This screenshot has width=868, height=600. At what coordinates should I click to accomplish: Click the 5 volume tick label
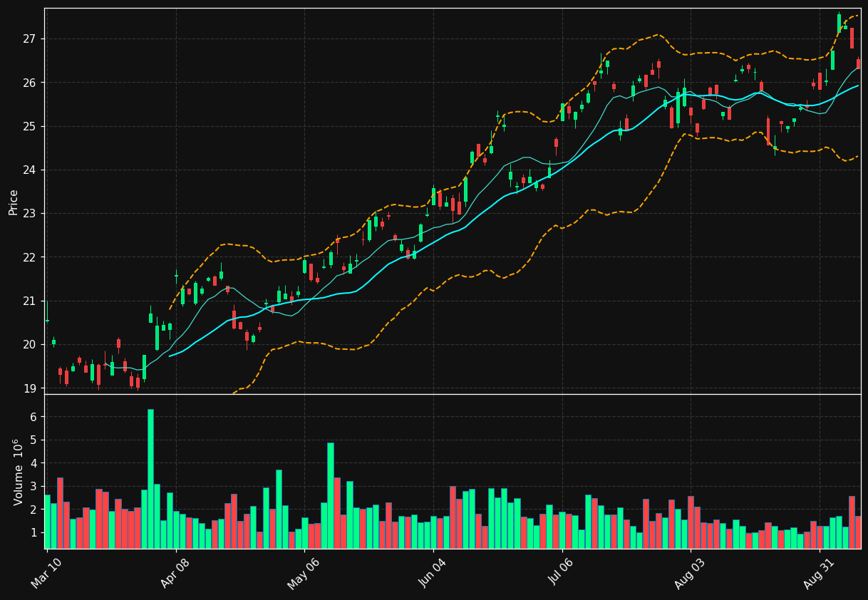pyautogui.click(x=34, y=440)
